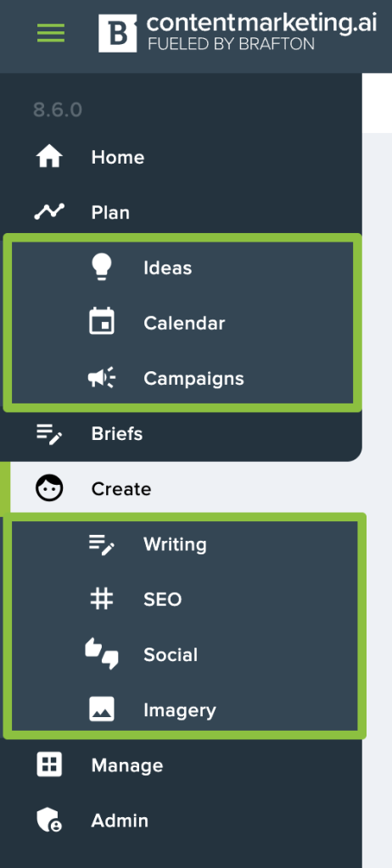Click the Imagery picture icon
Viewport: 392px width, 868px height.
click(102, 709)
